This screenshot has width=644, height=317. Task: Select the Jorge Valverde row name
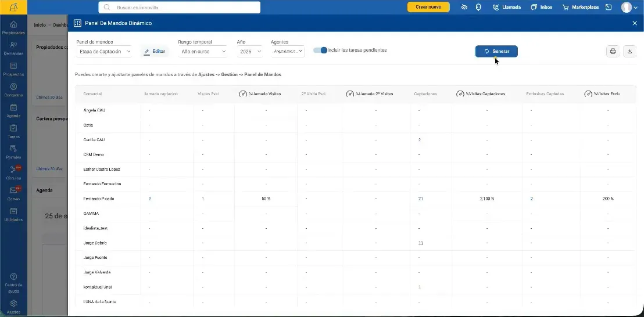click(97, 272)
